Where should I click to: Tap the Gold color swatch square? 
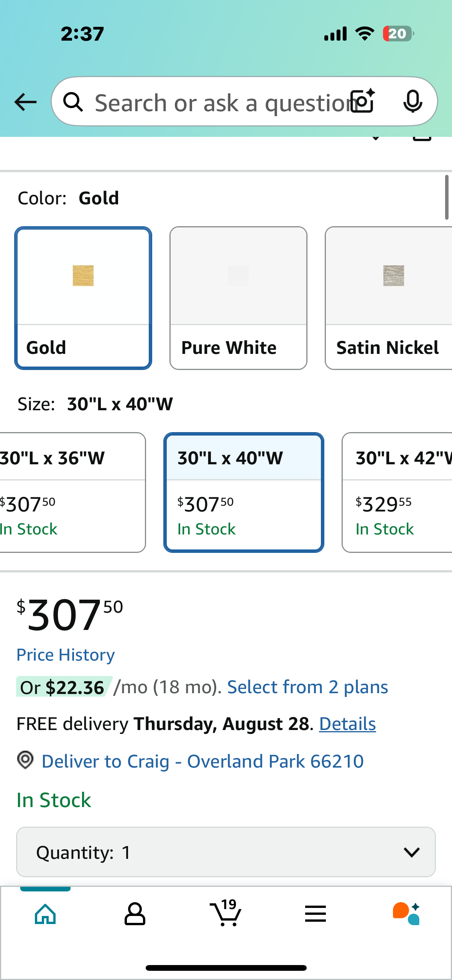pos(83,276)
